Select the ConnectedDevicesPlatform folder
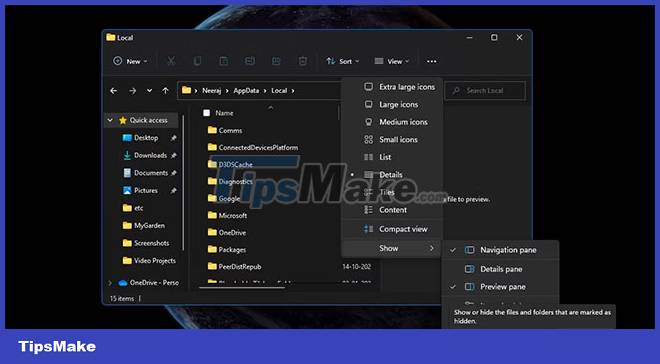This screenshot has height=364, width=660. 258,148
